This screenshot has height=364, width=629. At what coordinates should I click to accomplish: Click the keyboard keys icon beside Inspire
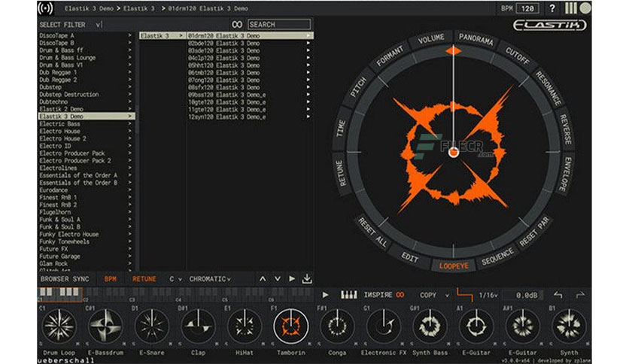[x=348, y=295]
